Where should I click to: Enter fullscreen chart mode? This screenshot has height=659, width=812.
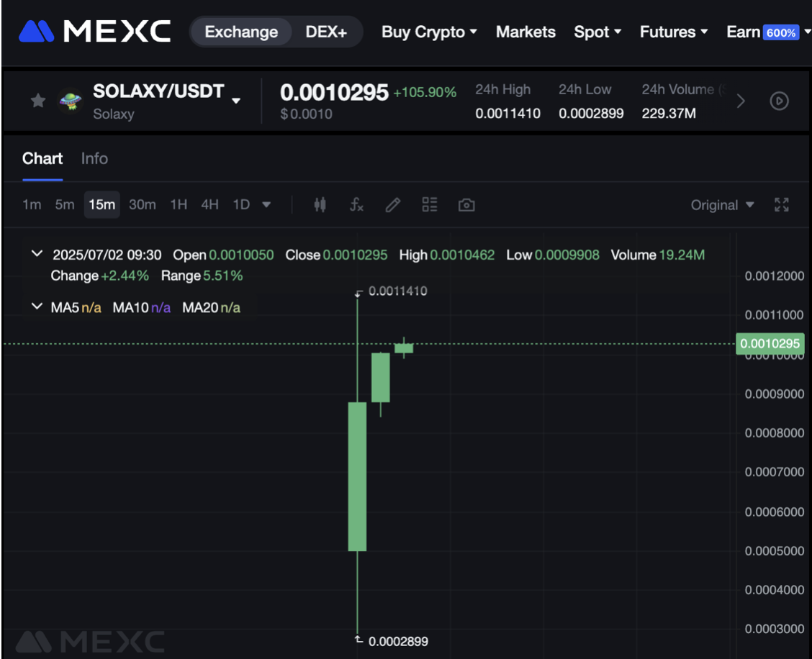782,205
